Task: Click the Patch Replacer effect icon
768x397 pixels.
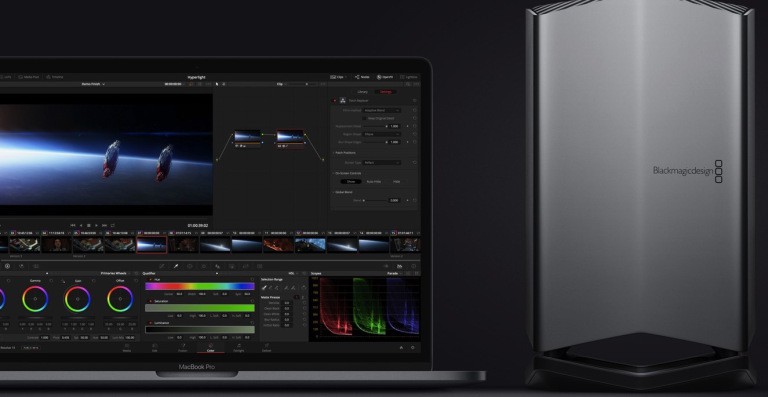Action: [343, 100]
